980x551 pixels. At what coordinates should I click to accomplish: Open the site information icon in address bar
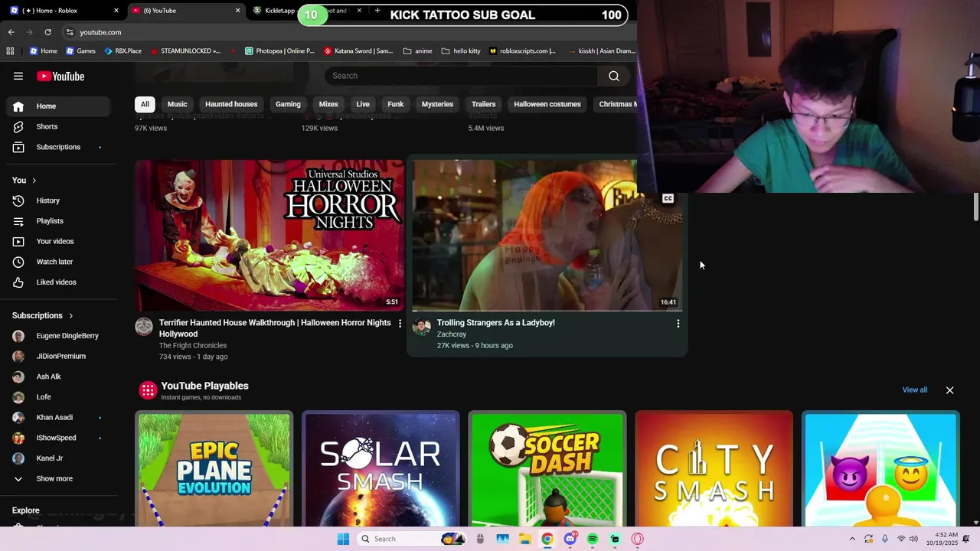coord(70,32)
